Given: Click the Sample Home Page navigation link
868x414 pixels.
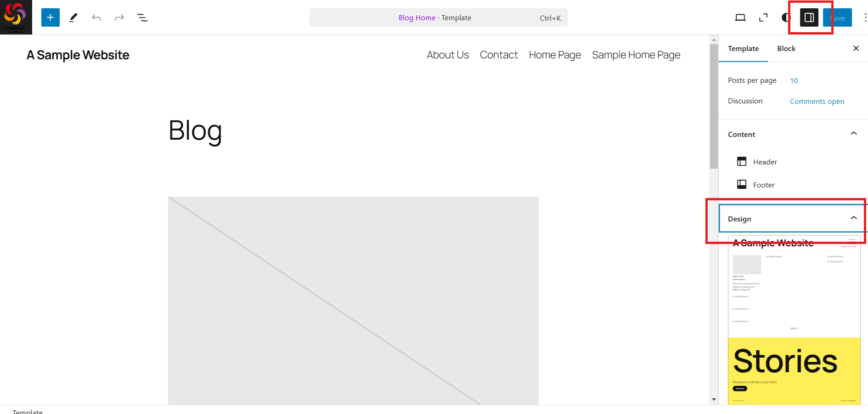Looking at the screenshot, I should pyautogui.click(x=636, y=55).
